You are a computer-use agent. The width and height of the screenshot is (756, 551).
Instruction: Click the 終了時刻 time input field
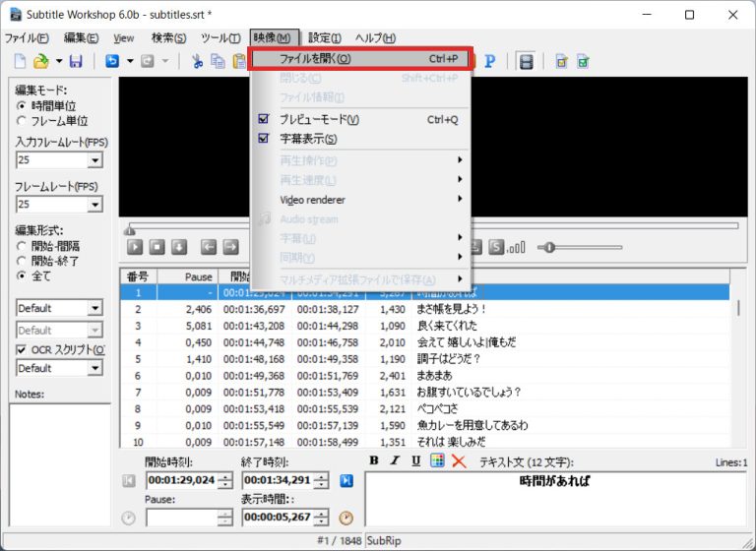click(x=278, y=480)
